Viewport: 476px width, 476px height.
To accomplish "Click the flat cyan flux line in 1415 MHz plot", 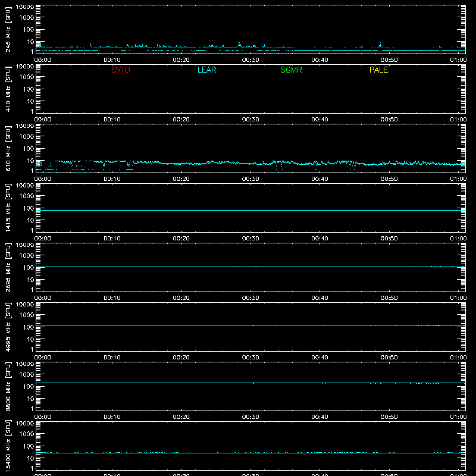I will (x=250, y=210).
